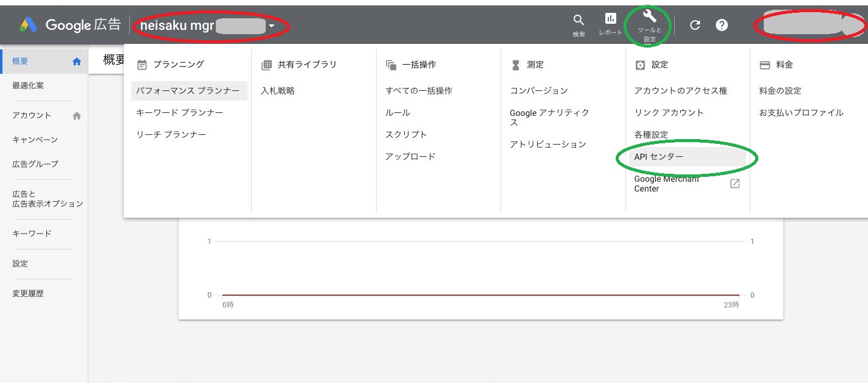Open スクリプト under 一括操作
The width and height of the screenshot is (868, 383).
point(406,135)
